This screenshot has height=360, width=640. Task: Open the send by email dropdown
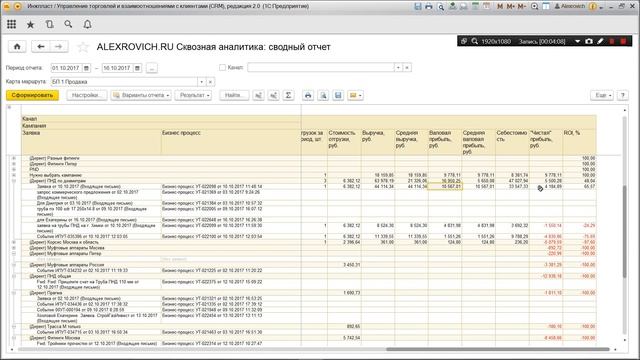[x=355, y=96]
